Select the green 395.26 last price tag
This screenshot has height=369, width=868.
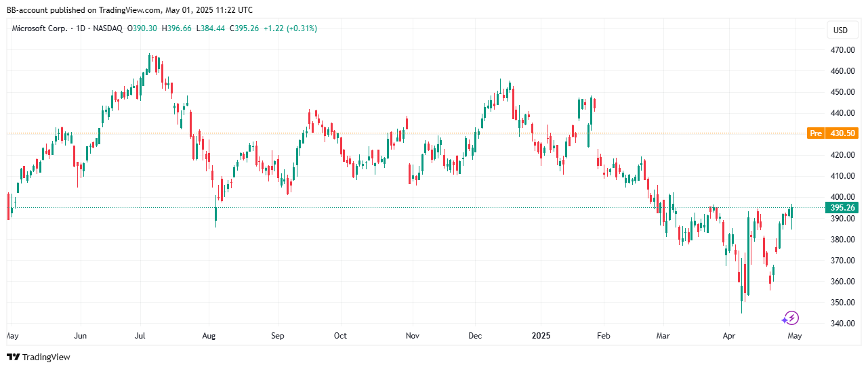point(842,207)
